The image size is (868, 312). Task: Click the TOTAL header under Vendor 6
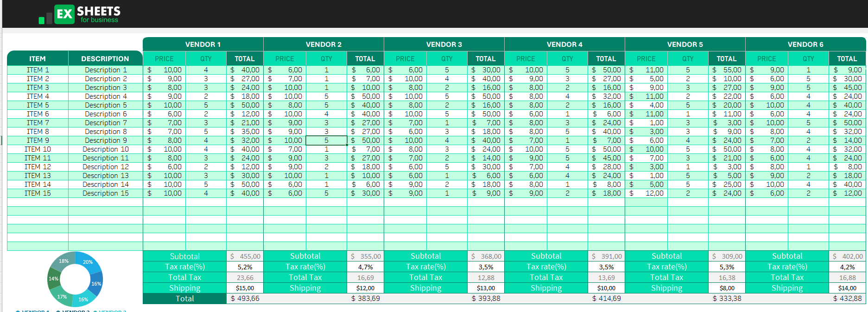pos(847,59)
